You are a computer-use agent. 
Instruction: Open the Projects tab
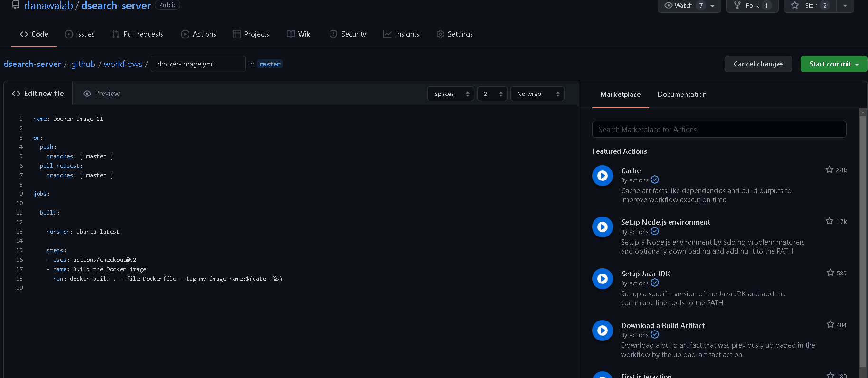point(251,34)
